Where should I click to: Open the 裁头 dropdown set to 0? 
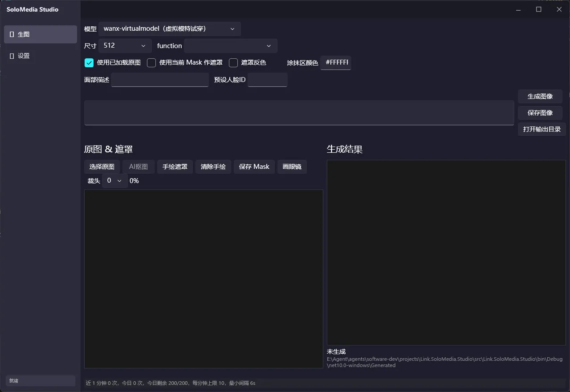pyautogui.click(x=115, y=180)
